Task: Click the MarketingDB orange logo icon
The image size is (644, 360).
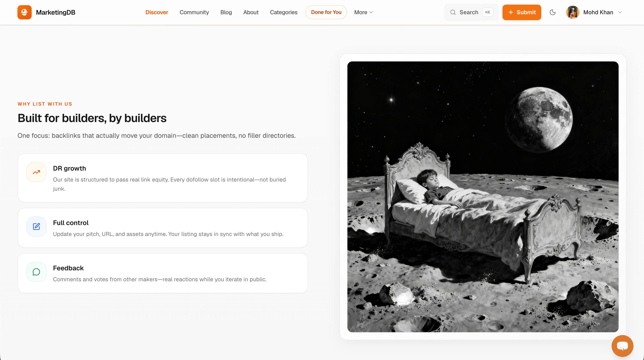Action: pyautogui.click(x=25, y=12)
